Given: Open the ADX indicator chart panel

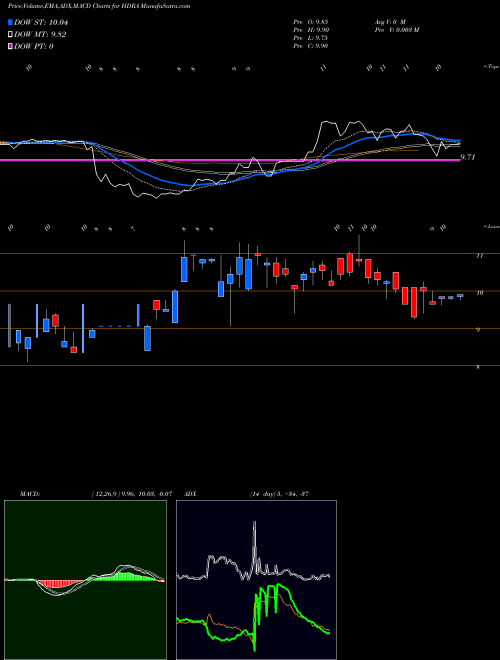Looking at the screenshot, I should [256, 580].
